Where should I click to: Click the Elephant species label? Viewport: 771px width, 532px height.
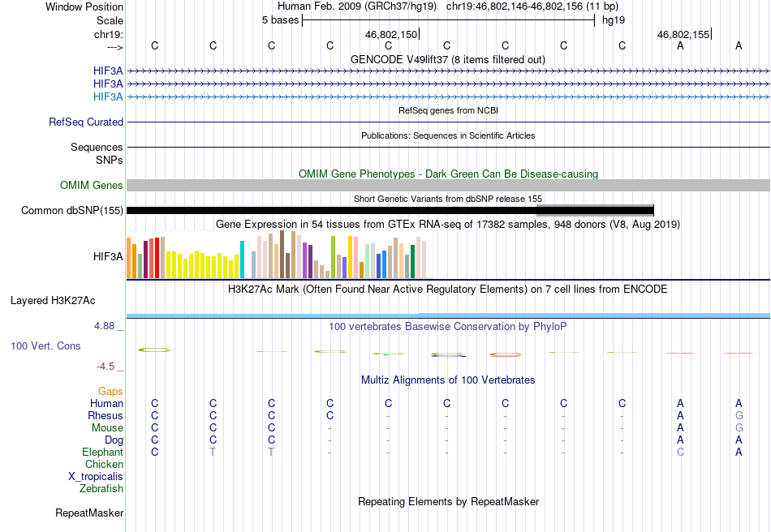click(x=102, y=452)
